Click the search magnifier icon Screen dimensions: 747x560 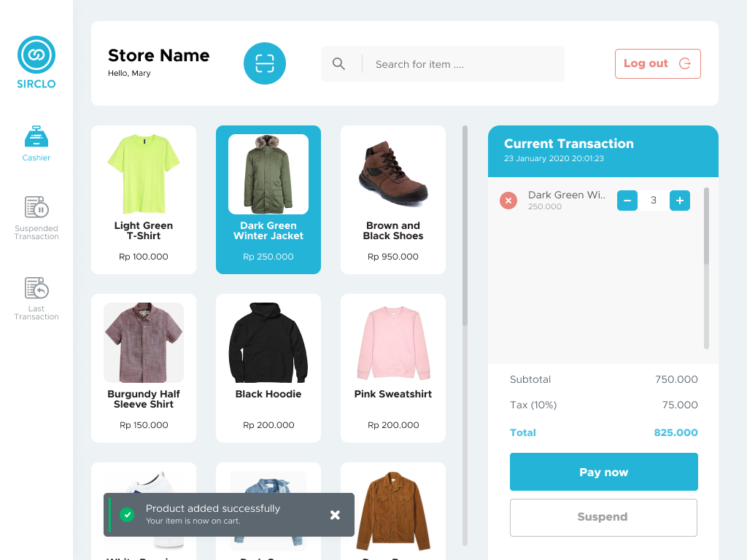tap(338, 63)
